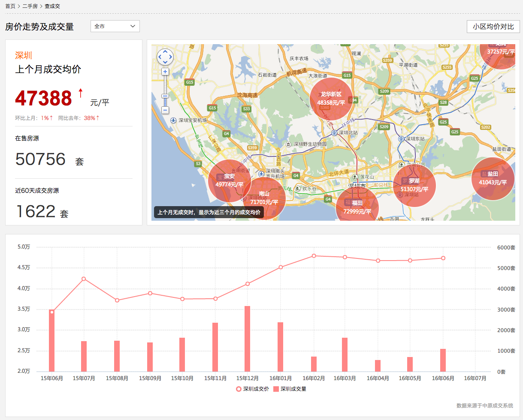Pan the map left using the left arrow
The image size is (523, 420).
160,57
